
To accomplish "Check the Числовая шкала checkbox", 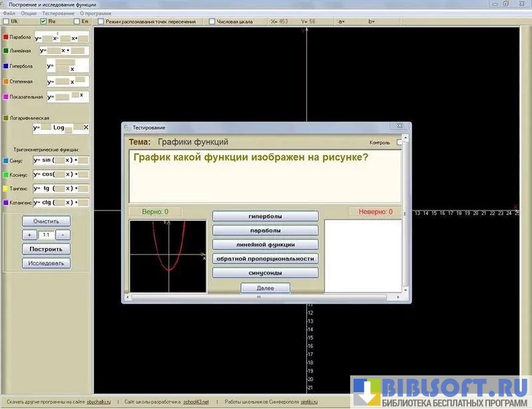I will click(x=212, y=22).
